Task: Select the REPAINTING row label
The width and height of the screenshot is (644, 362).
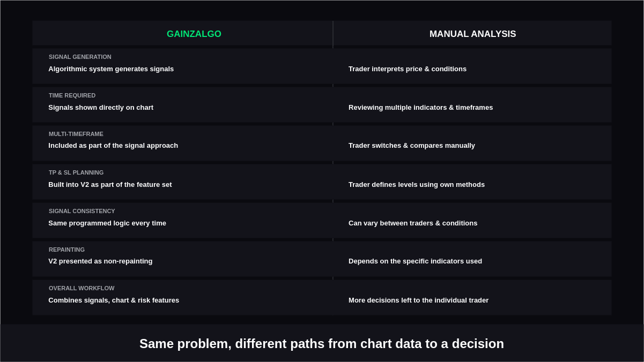Action: coord(66,250)
